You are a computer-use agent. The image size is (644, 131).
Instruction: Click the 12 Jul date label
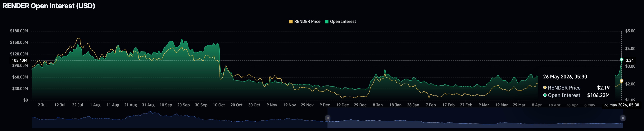tap(60, 105)
